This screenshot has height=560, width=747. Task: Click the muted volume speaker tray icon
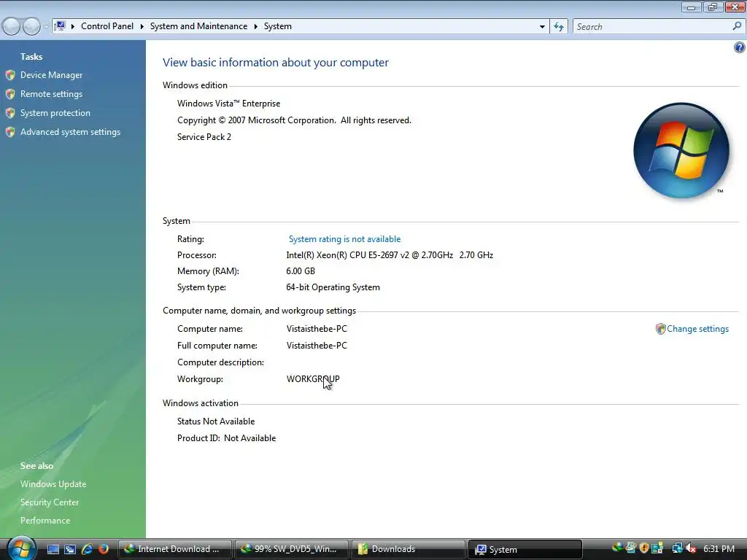(x=691, y=548)
